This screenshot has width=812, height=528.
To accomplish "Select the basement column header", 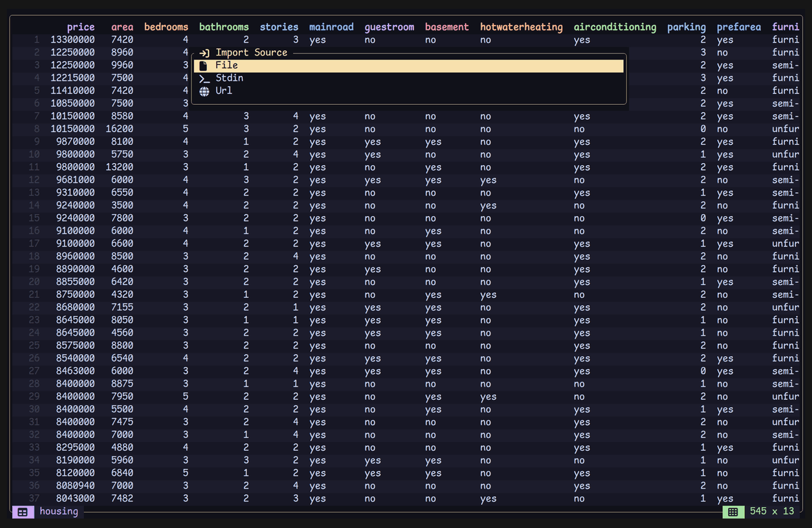I will click(x=447, y=27).
